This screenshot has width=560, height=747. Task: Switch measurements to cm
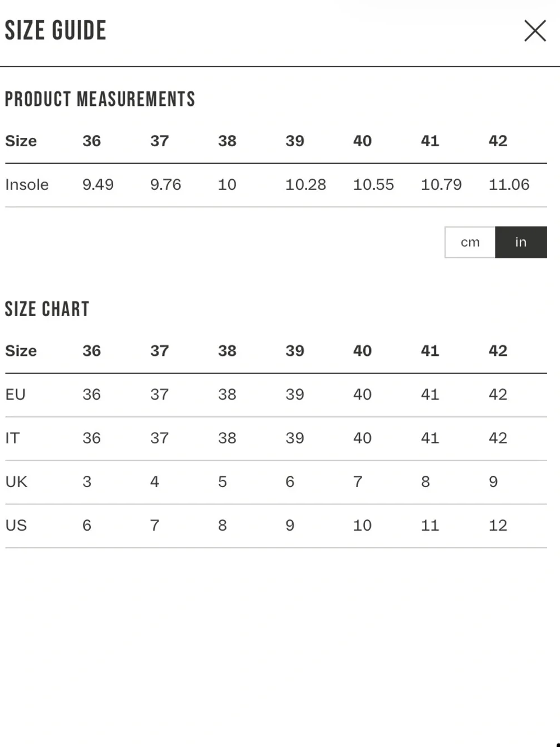pyautogui.click(x=470, y=242)
